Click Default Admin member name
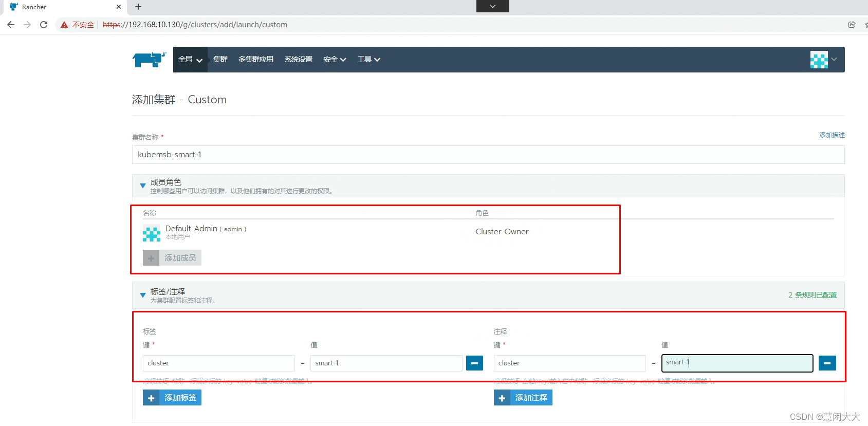This screenshot has width=868, height=426. click(x=191, y=229)
